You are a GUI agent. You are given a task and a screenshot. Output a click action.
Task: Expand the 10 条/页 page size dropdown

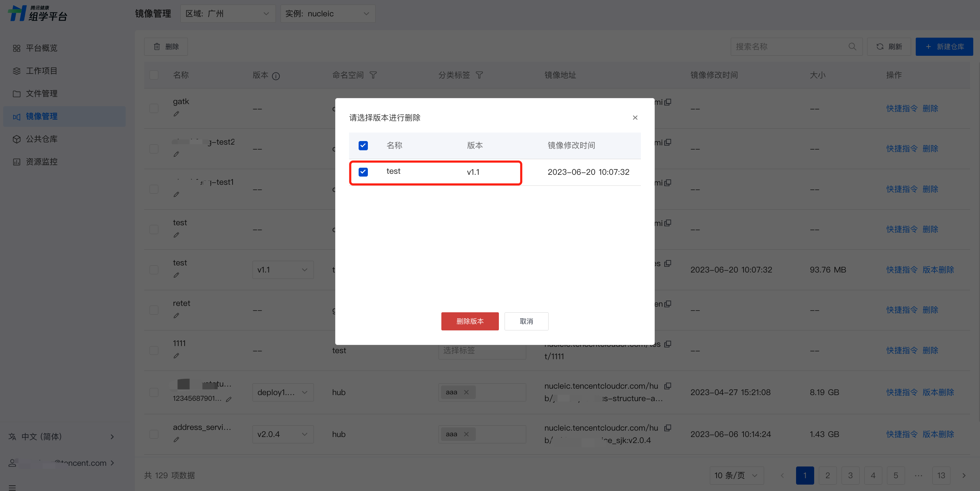[x=736, y=475]
